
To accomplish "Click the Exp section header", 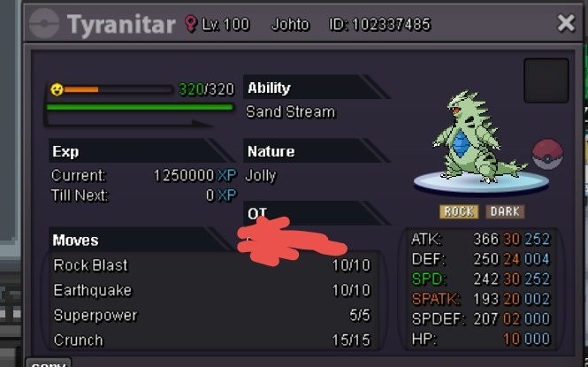I will click(141, 151).
